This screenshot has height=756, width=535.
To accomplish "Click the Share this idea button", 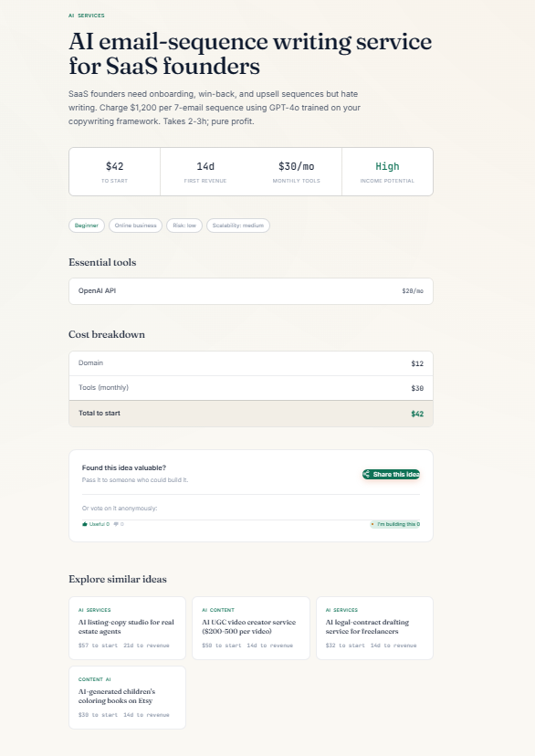I will (x=391, y=475).
